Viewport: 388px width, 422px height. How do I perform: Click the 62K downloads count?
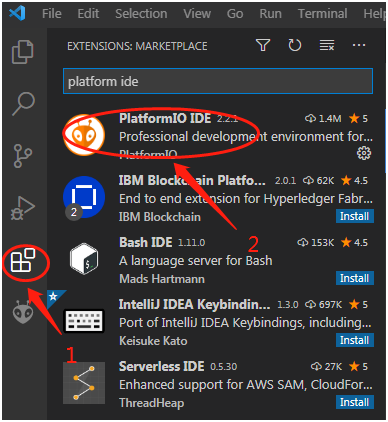coord(318,181)
